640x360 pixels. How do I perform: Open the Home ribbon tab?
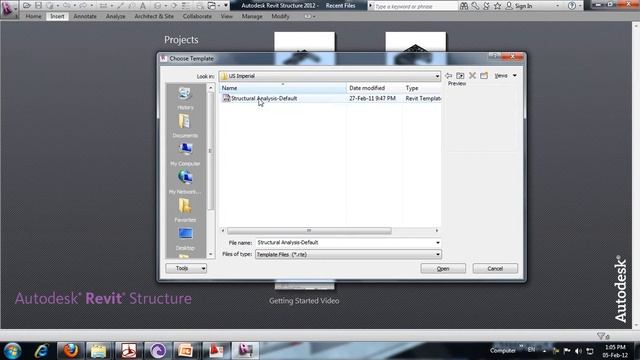point(33,16)
